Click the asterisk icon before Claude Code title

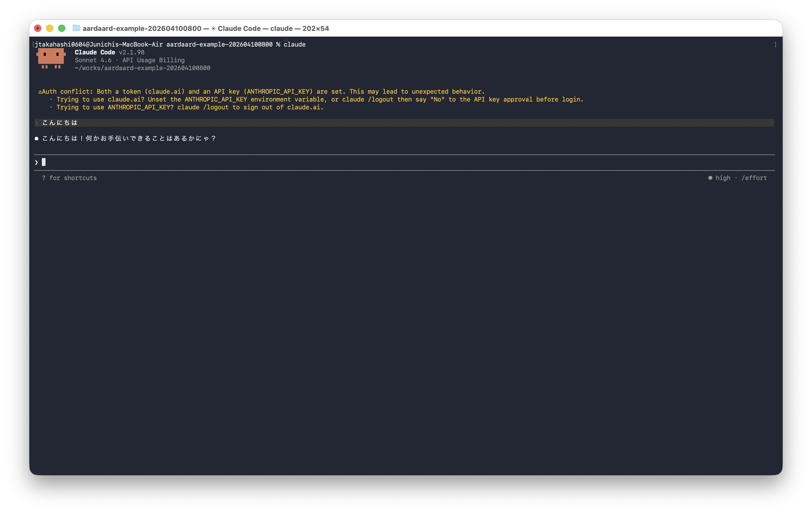tap(213, 29)
